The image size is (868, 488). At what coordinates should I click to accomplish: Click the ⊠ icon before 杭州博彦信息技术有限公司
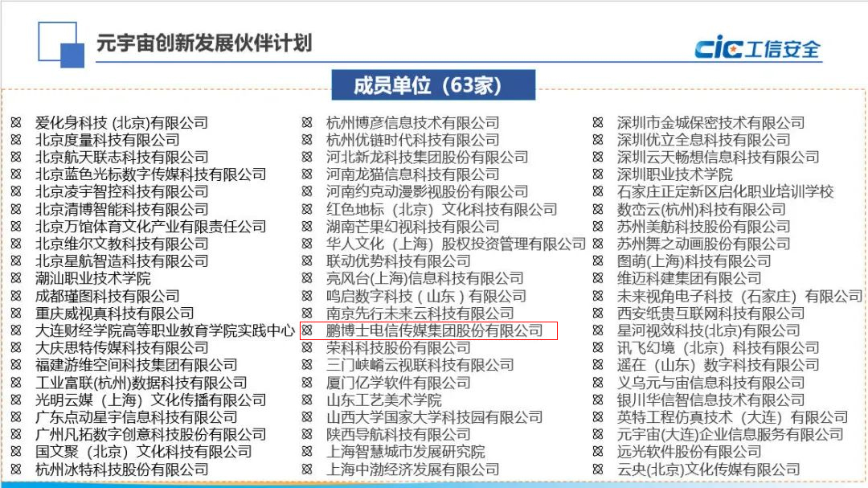(305, 123)
